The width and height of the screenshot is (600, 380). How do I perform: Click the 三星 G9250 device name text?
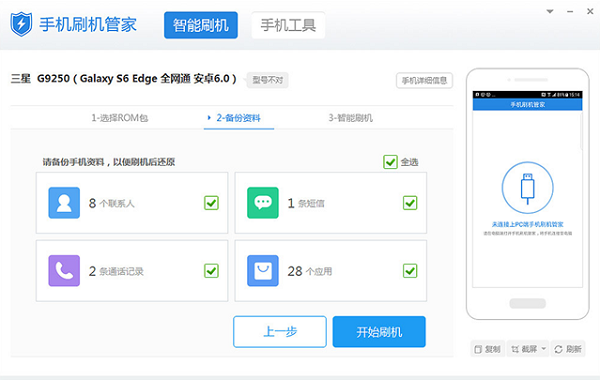(x=123, y=79)
